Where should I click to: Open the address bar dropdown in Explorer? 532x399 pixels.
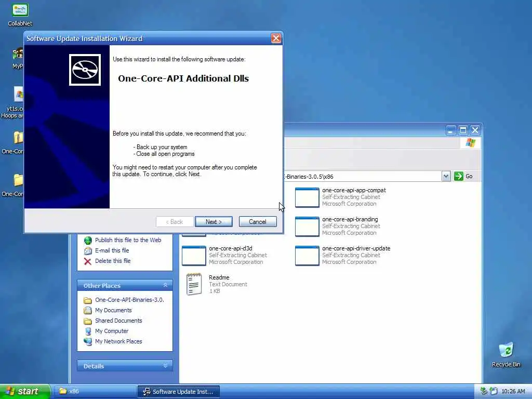(446, 176)
